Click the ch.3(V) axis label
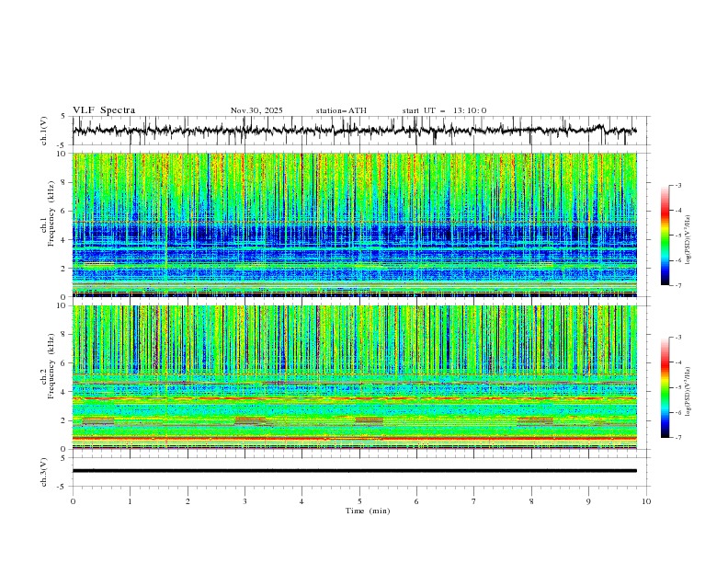The image size is (728, 563). tap(44, 470)
